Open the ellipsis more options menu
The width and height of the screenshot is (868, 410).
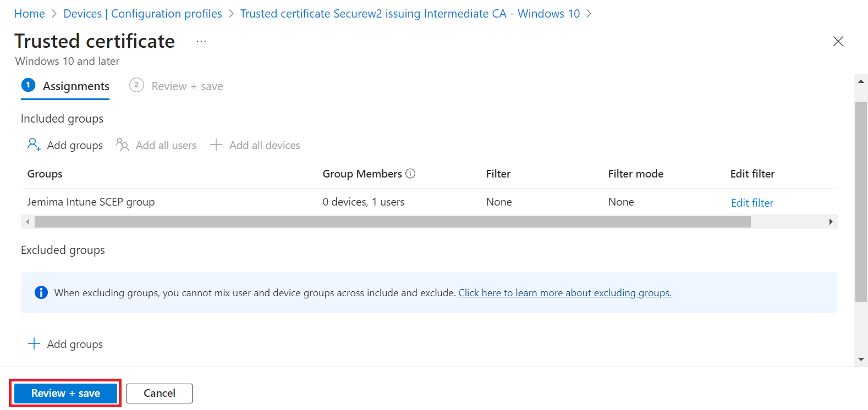point(201,41)
